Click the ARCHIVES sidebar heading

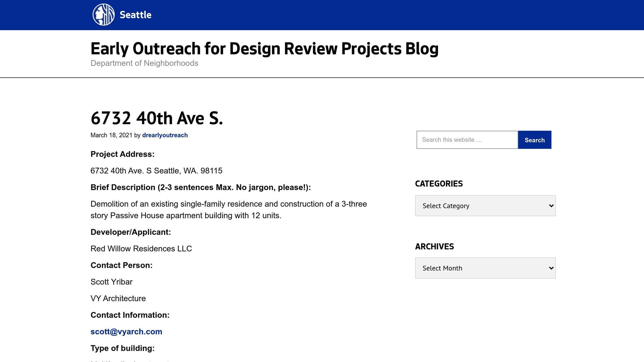(x=434, y=247)
